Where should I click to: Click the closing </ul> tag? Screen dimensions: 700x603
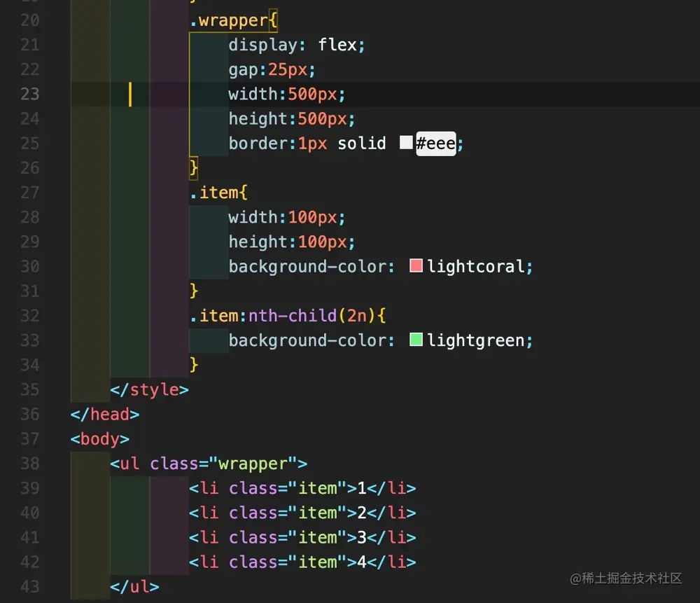(x=134, y=586)
